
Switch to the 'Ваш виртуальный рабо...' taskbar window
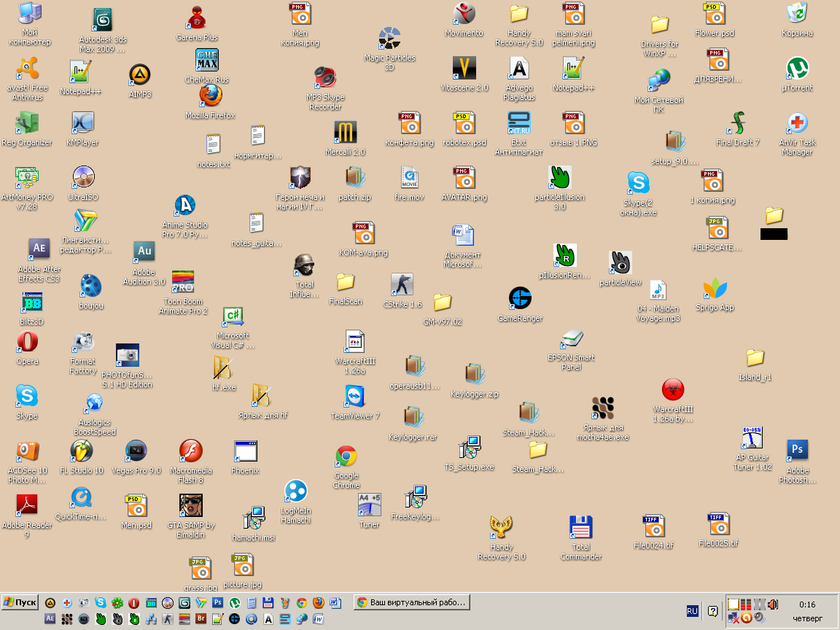point(412,602)
